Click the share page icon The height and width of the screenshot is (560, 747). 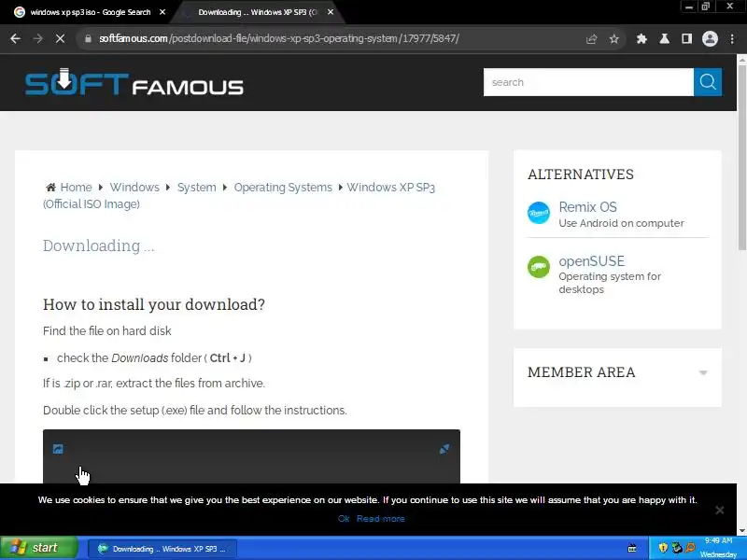591,39
